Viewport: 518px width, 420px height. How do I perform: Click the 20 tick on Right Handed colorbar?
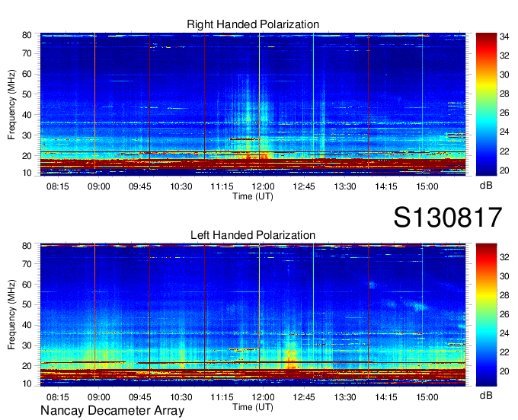[504, 170]
